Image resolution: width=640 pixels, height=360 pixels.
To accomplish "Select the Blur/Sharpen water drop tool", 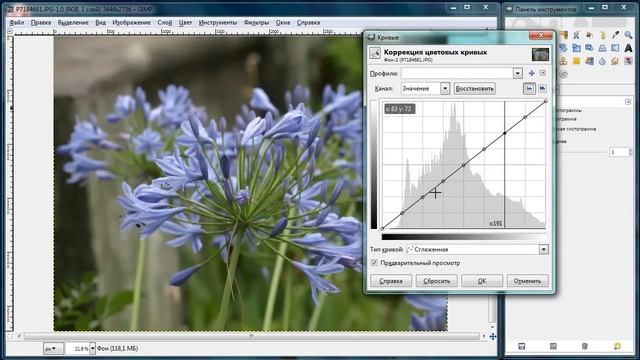I will pos(602,61).
